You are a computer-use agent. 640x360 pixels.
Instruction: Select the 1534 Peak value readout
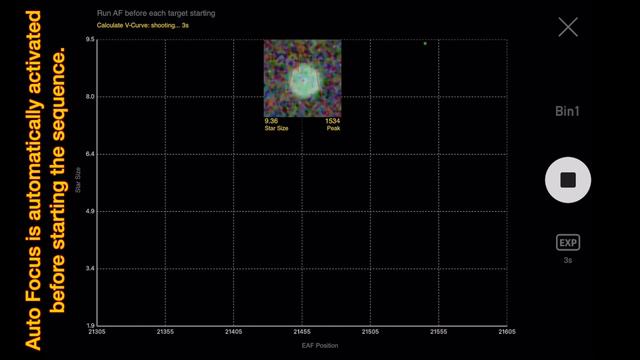click(x=333, y=124)
